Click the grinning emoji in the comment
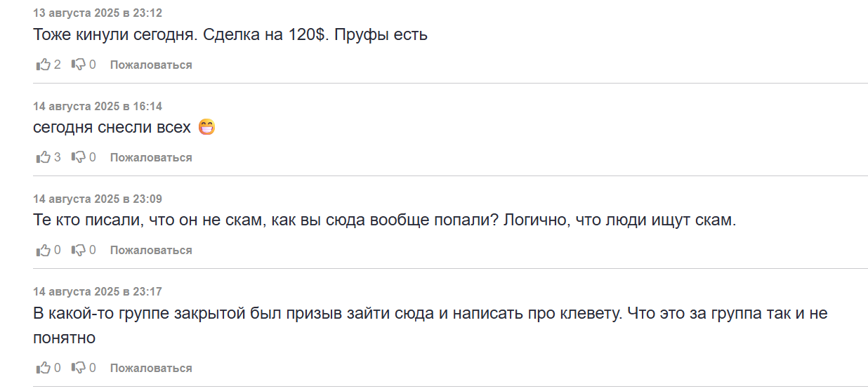This screenshot has height=391, width=868. [x=206, y=128]
